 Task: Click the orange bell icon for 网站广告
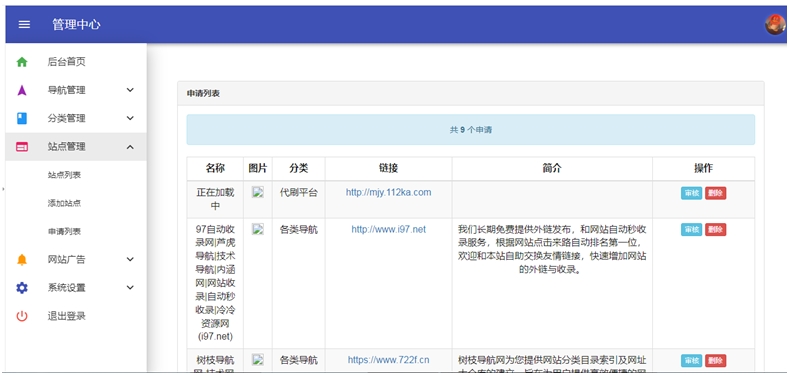pos(22,260)
